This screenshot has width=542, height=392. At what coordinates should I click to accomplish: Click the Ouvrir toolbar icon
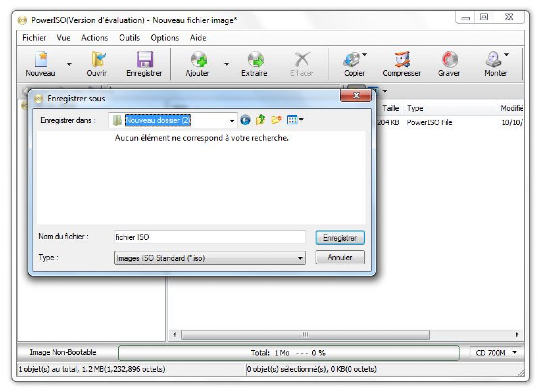tap(97, 60)
